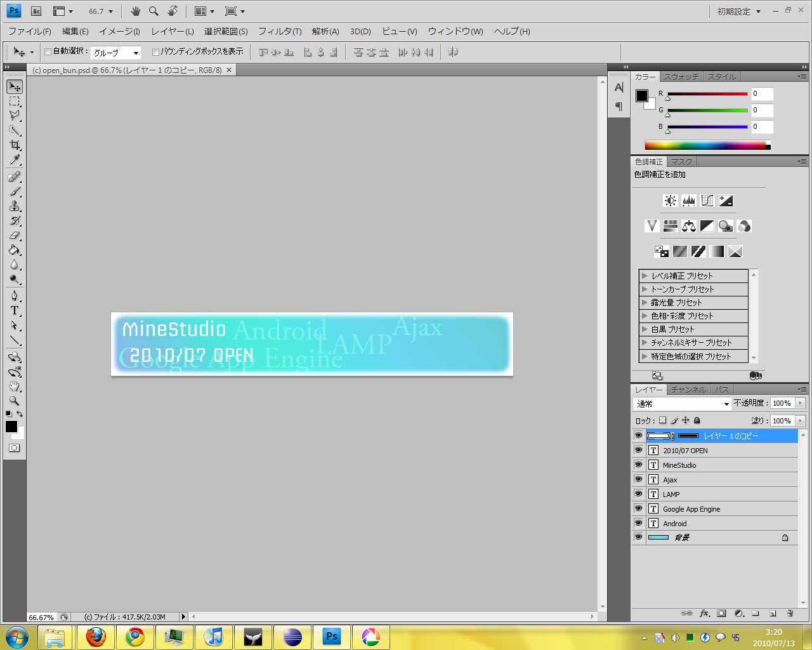Expand the 露光量 プリセット group
The width and height of the screenshot is (812, 650).
(645, 302)
